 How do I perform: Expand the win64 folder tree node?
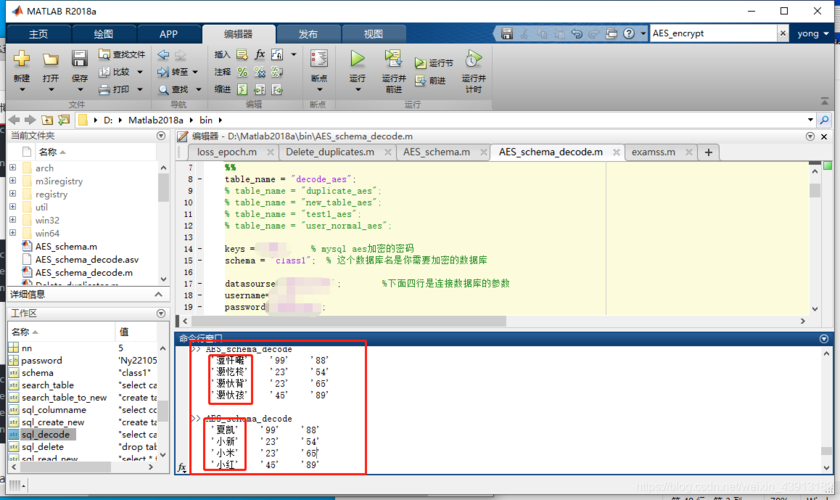coord(12,233)
